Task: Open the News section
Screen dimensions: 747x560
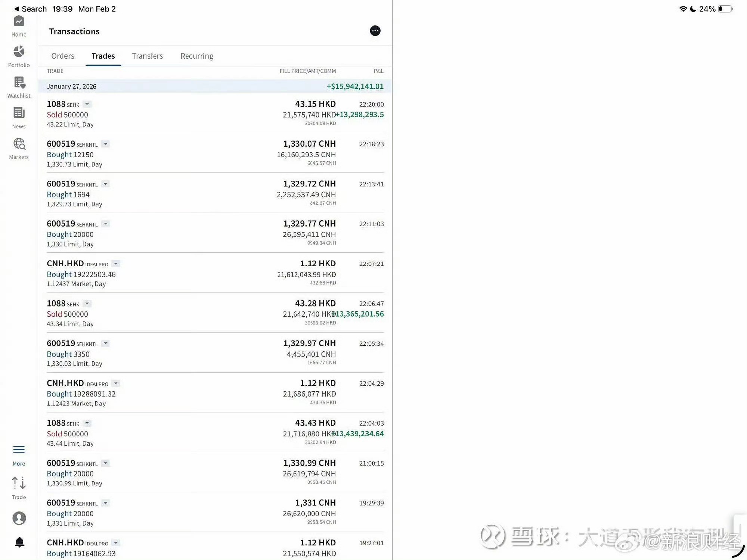Action: 19,117
